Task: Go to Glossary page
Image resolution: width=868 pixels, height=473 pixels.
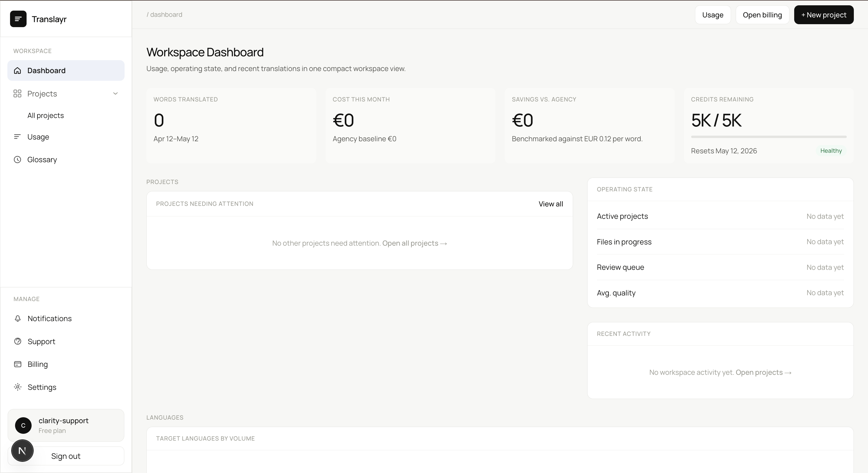Action: [x=42, y=160]
